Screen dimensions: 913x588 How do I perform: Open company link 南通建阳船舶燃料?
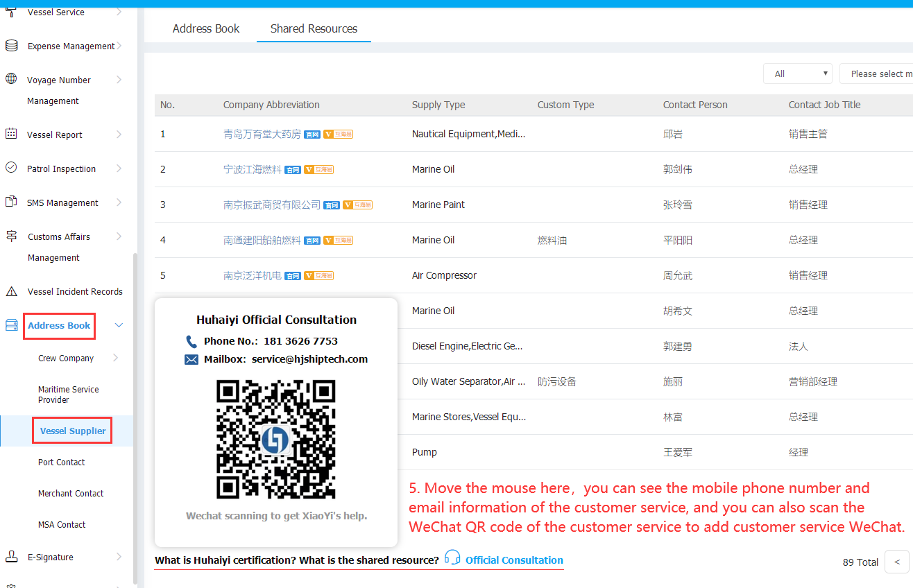coord(262,241)
